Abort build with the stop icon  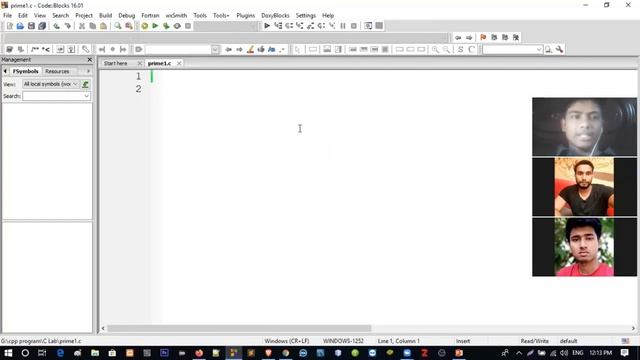click(x=188, y=26)
